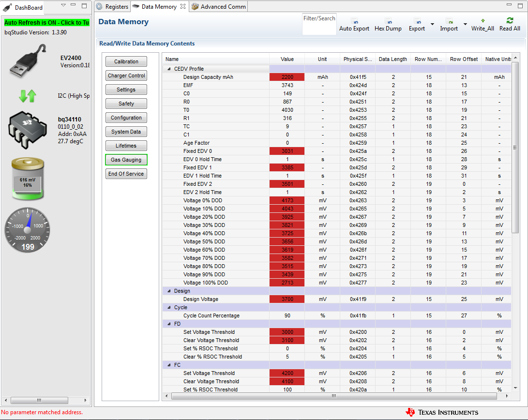Open the Charger Control section
Viewport: 528px width, 420px height.
pos(126,75)
